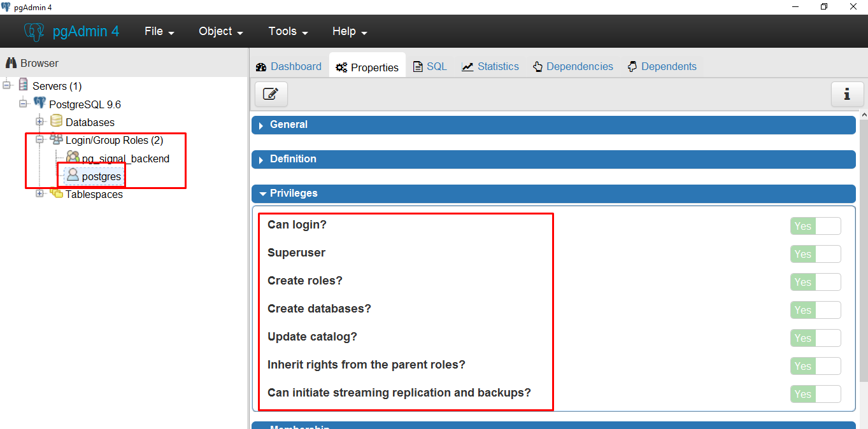
Task: Select Databases label in the tree
Action: [x=90, y=122]
